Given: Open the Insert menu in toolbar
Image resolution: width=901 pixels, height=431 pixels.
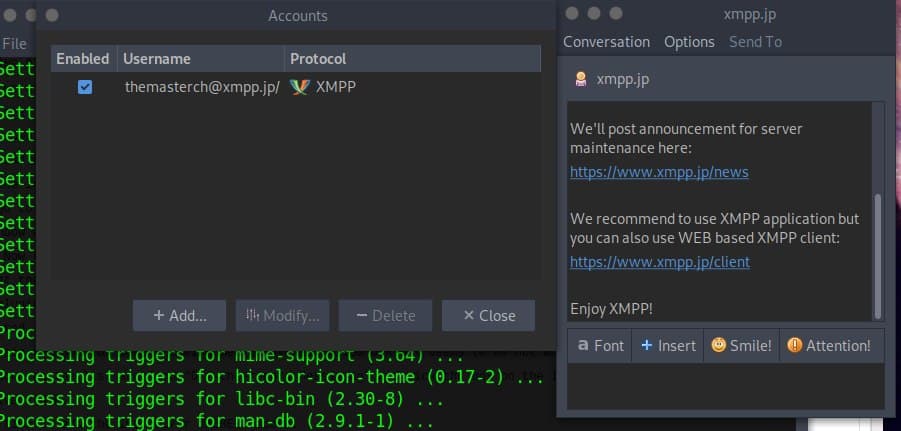Looking at the screenshot, I should pyautogui.click(x=667, y=346).
